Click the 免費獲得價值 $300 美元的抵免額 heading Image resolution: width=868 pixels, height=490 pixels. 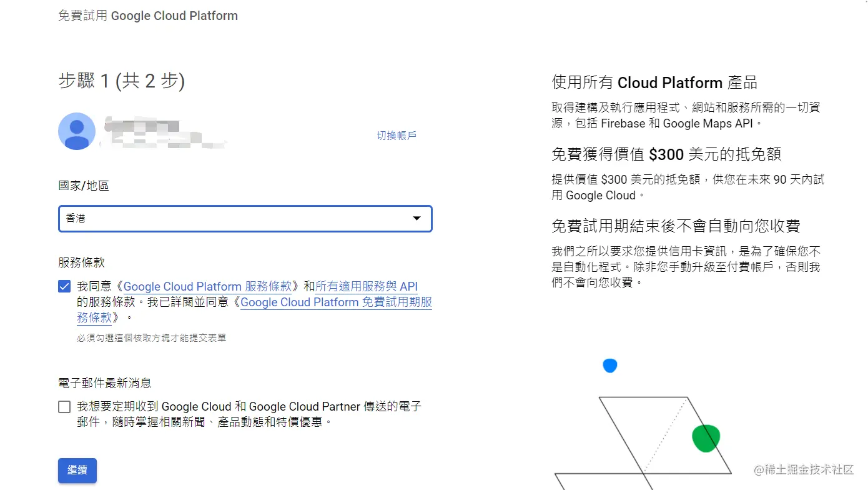(666, 154)
